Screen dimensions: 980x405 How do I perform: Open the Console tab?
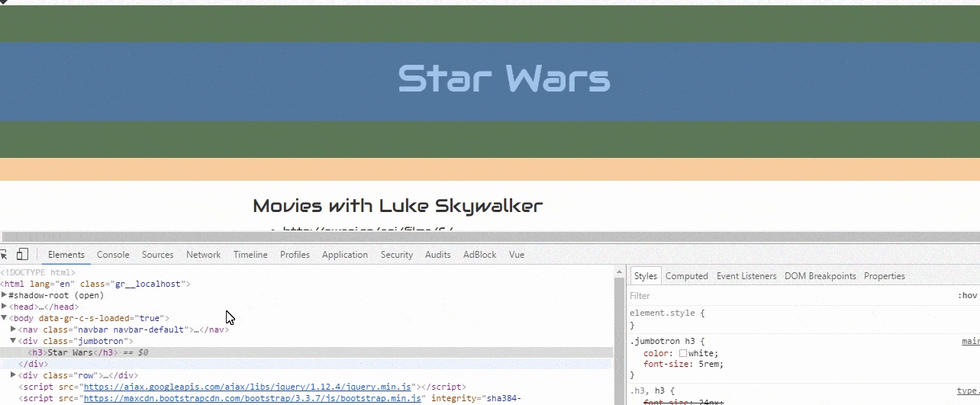[113, 255]
